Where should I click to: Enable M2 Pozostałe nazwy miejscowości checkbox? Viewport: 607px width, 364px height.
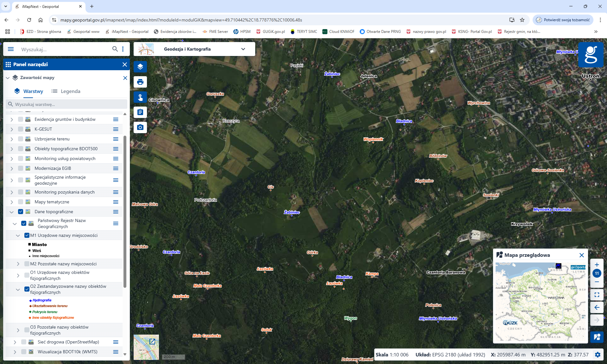point(27,264)
